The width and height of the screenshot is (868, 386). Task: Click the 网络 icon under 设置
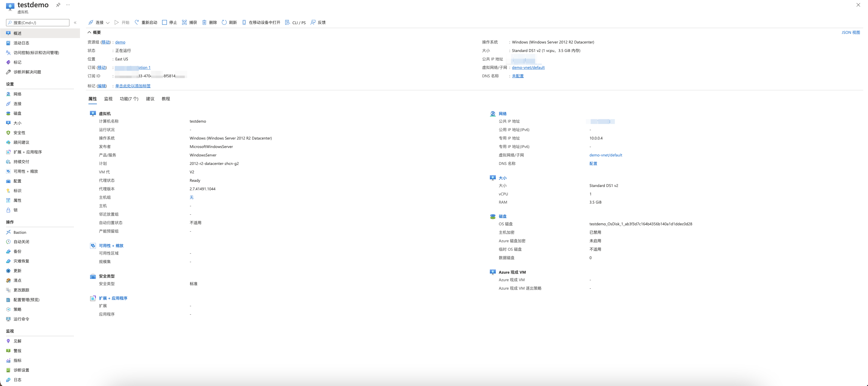coord(8,94)
